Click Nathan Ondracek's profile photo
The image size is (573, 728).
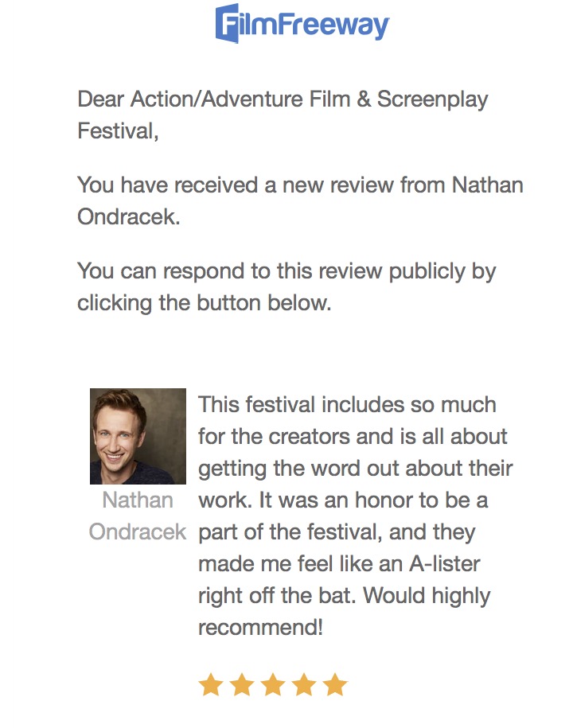pyautogui.click(x=138, y=436)
